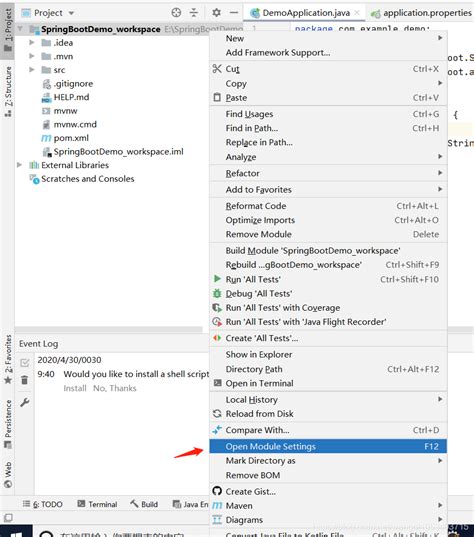Open event log settings wrench icon
This screenshot has width=474, height=537.
[x=25, y=402]
